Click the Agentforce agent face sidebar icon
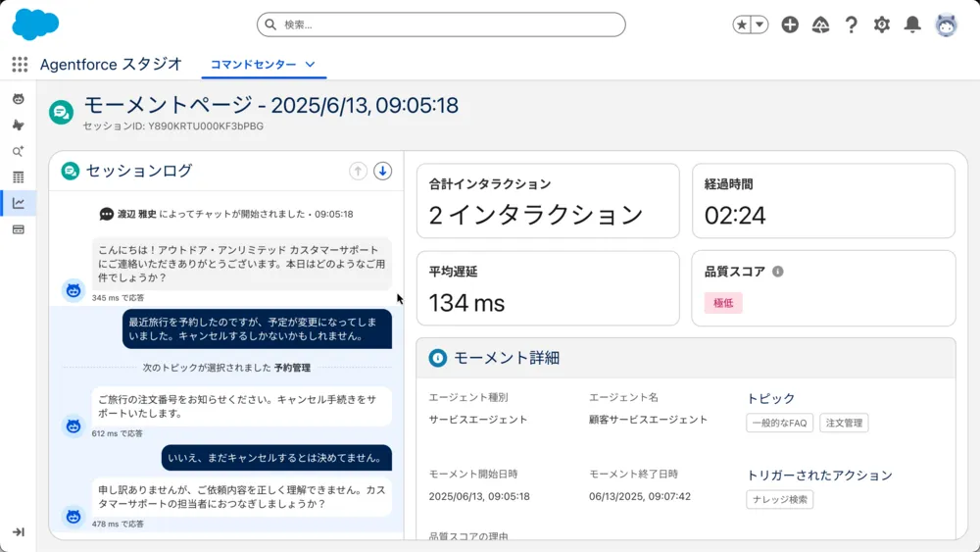Screen dimensions: 980x552 pos(18,99)
